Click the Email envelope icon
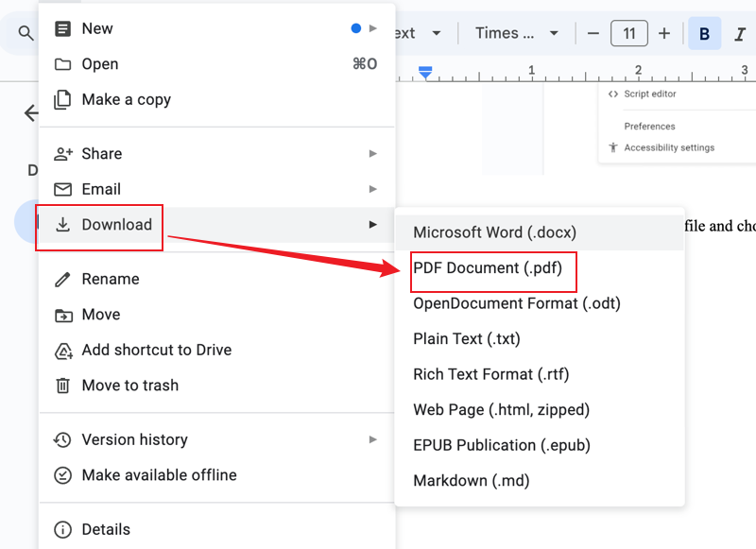The image size is (756, 549). pos(61,189)
